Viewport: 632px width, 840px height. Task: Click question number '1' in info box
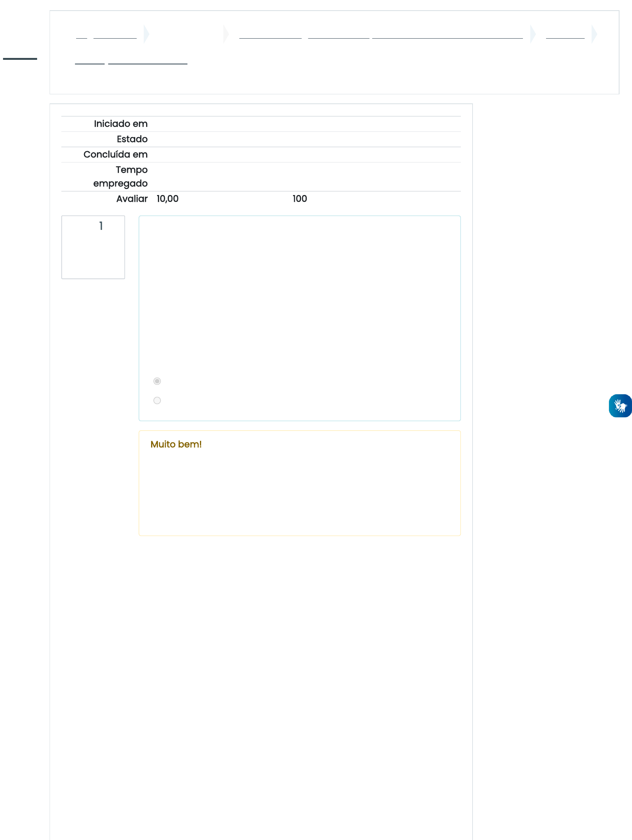[x=101, y=226]
